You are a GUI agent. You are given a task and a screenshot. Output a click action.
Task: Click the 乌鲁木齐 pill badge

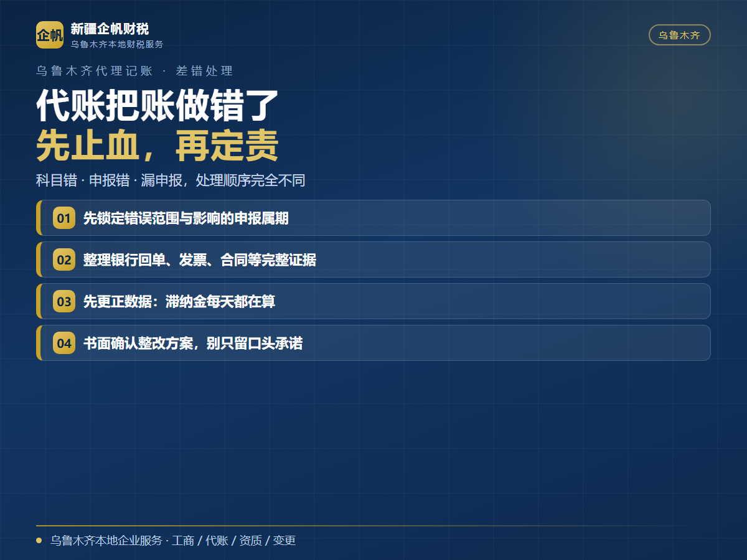[680, 35]
